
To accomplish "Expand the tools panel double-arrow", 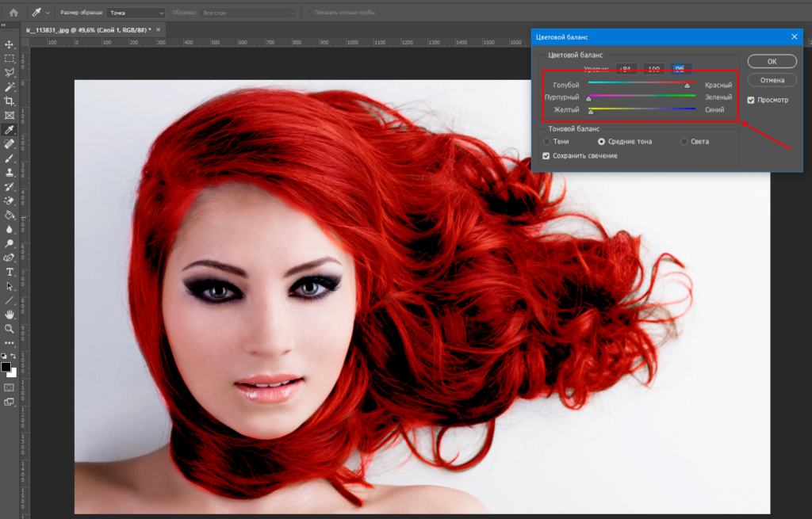I will click(4, 25).
